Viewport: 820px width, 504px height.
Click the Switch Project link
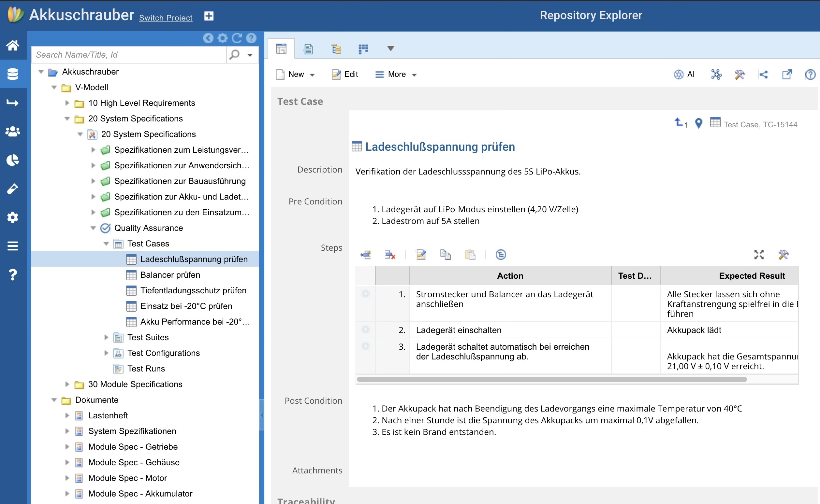coord(166,18)
